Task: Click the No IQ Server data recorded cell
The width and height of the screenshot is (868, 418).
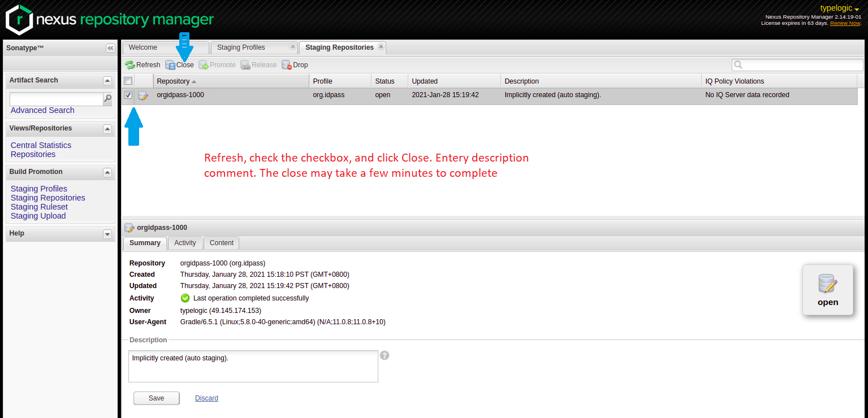Action: click(x=747, y=95)
